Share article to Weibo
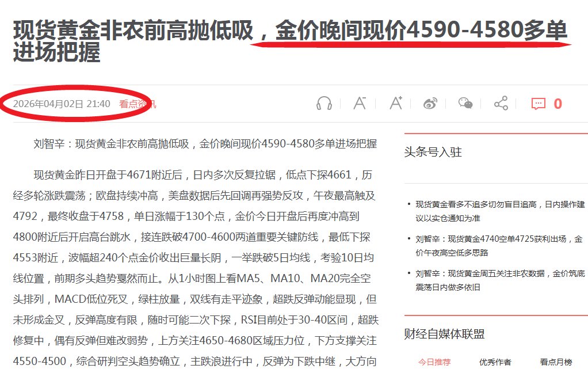588x369 pixels. pos(430,104)
